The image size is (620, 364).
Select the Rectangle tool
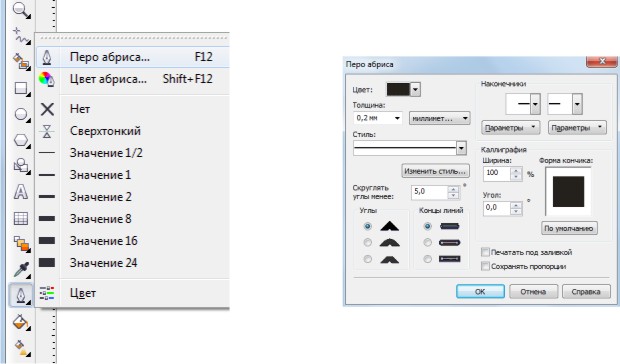click(21, 88)
